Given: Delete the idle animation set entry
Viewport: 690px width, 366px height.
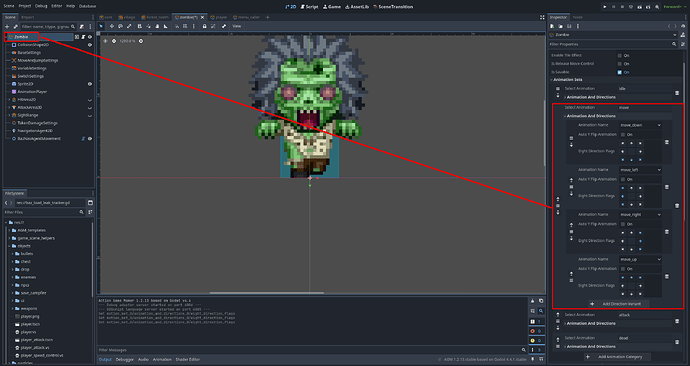Looking at the screenshot, I should (x=677, y=93).
